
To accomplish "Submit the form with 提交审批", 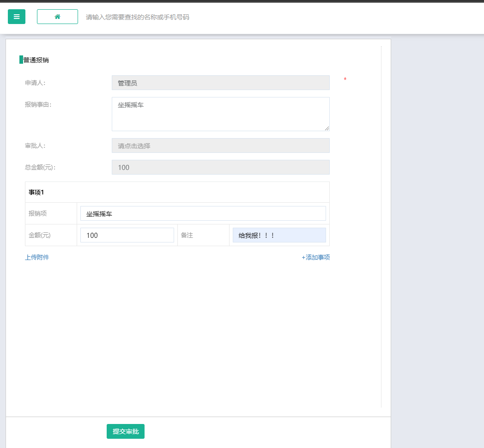I will coord(126,431).
